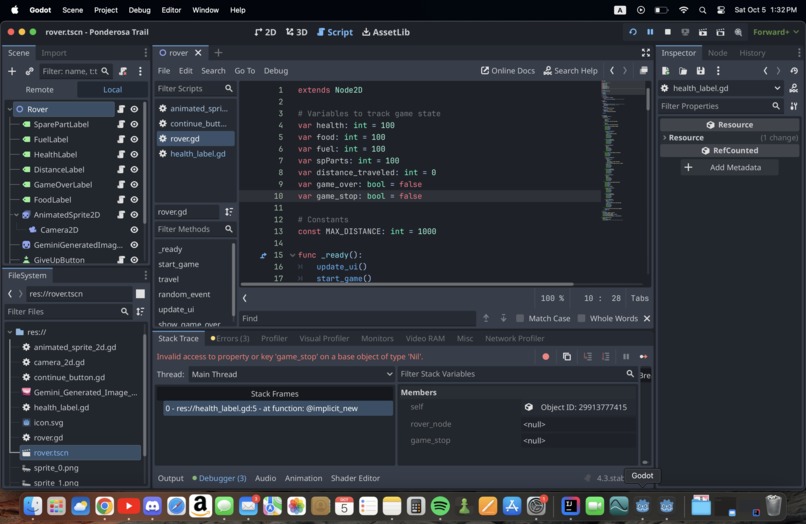Click debugger step over icon
The height and width of the screenshot is (524, 806).
(x=606, y=356)
